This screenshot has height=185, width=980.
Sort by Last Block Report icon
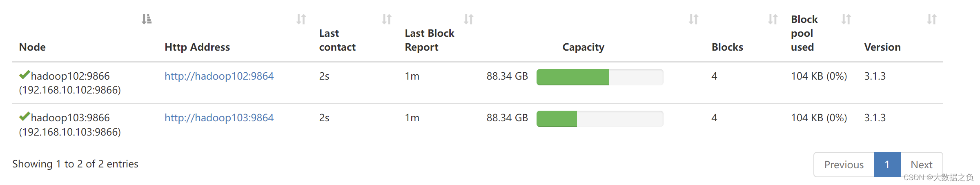[469, 19]
